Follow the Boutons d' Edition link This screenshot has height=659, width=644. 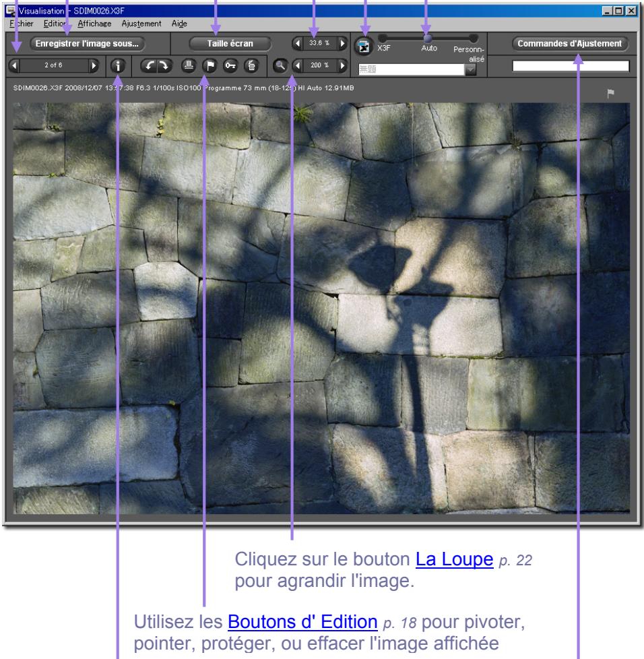tap(302, 622)
